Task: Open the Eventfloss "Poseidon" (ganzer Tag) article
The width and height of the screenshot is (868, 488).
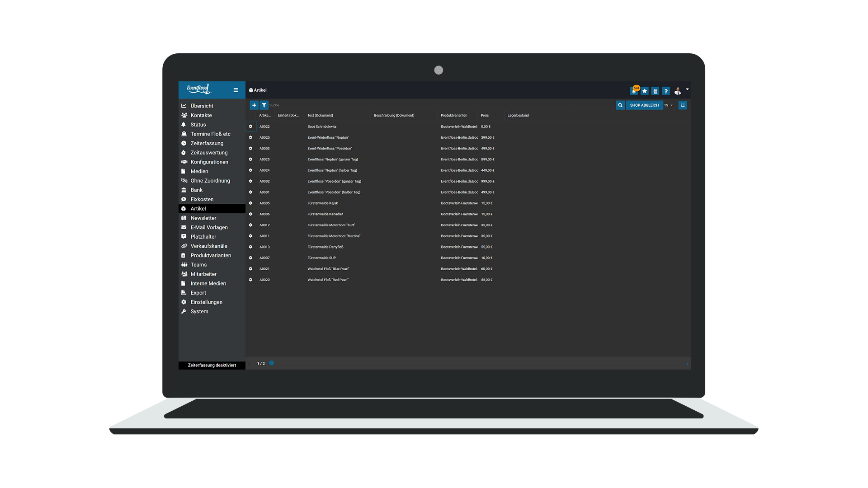Action: [x=334, y=181]
